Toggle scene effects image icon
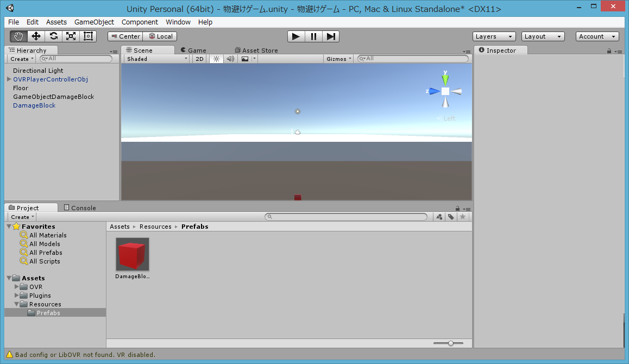This screenshot has width=629, height=364. [x=244, y=59]
